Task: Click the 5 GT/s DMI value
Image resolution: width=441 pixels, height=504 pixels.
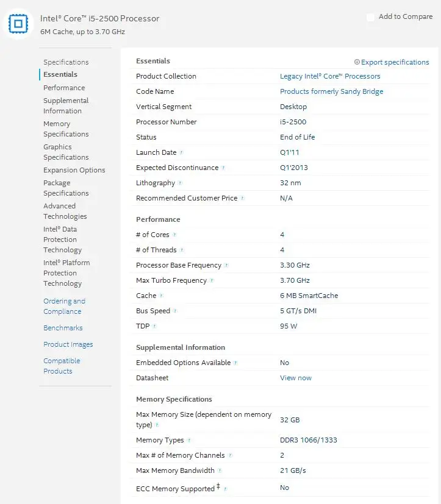Action: [298, 311]
